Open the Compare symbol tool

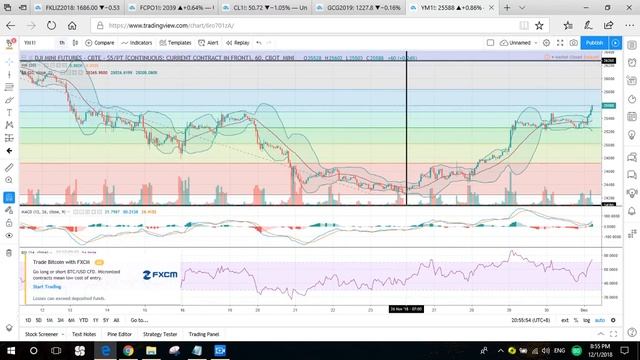click(x=100, y=43)
